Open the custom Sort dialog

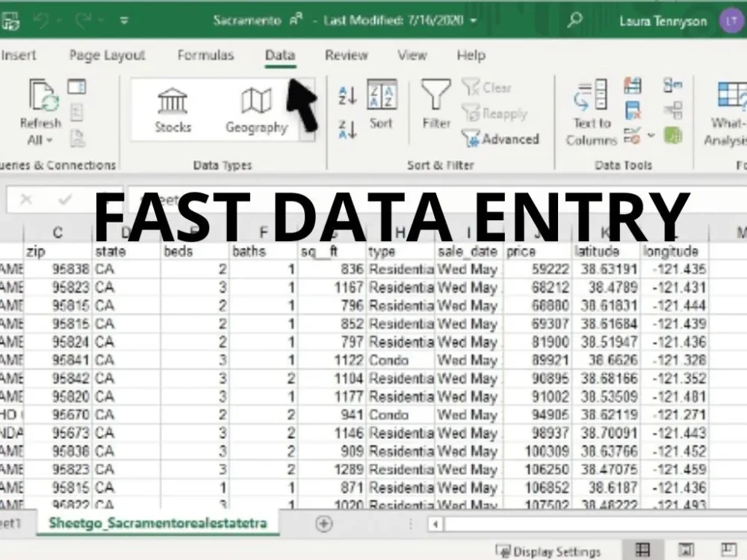click(382, 105)
